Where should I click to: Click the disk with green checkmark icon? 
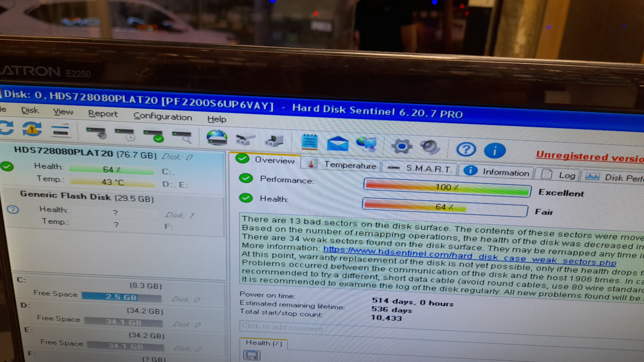tap(153, 136)
